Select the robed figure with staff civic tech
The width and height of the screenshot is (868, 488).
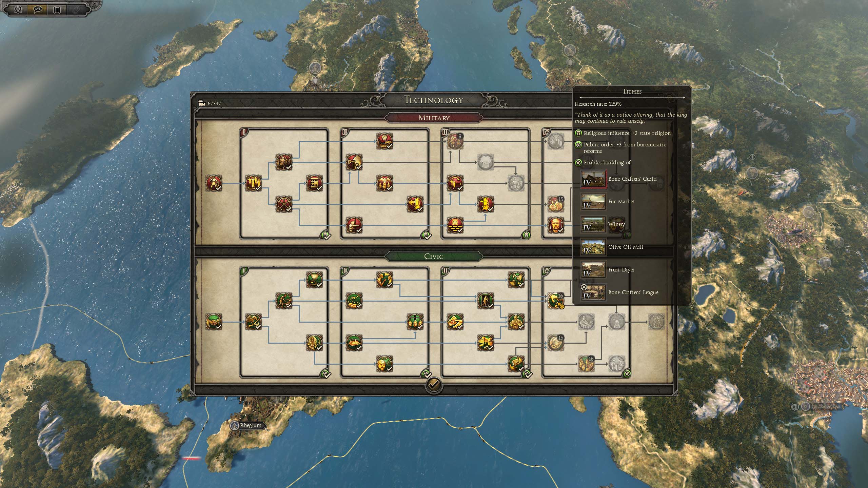tap(516, 322)
